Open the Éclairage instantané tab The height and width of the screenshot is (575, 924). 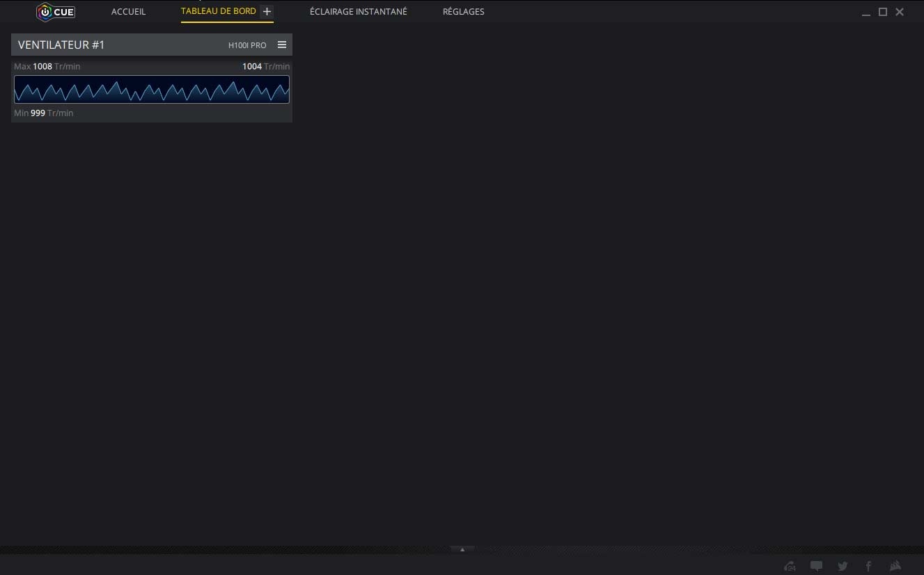(x=359, y=12)
